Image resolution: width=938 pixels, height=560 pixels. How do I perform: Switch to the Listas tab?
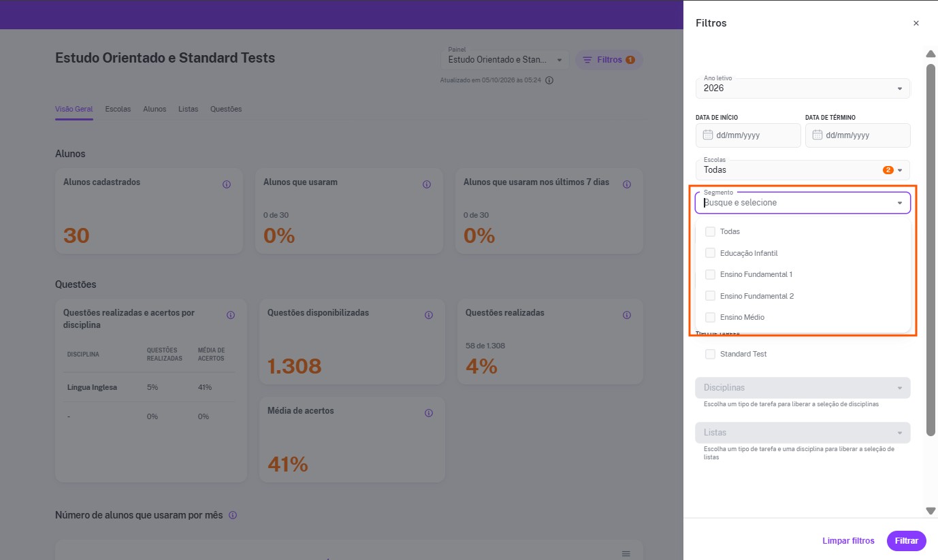[189, 109]
